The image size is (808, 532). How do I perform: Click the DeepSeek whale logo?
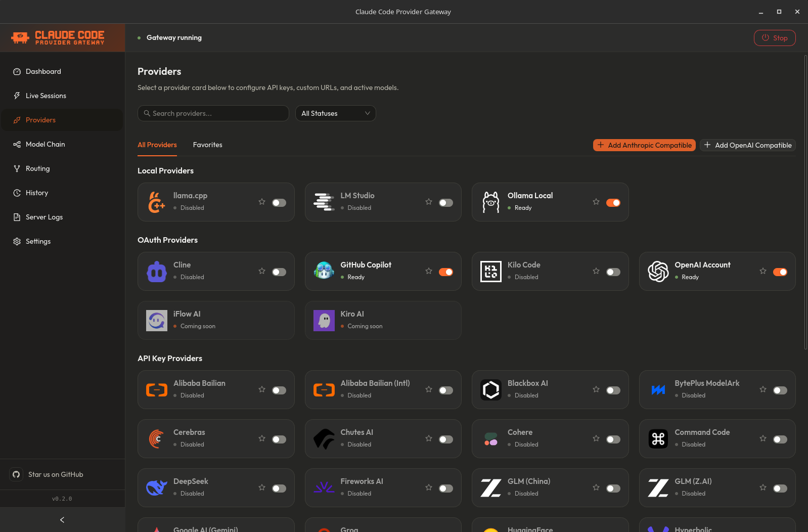[x=157, y=488]
